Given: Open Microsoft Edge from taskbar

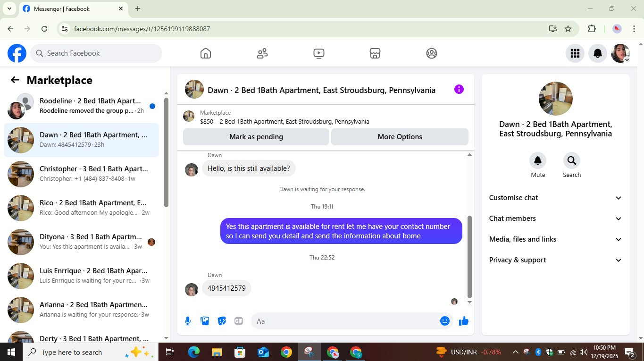Looking at the screenshot, I should point(194,352).
